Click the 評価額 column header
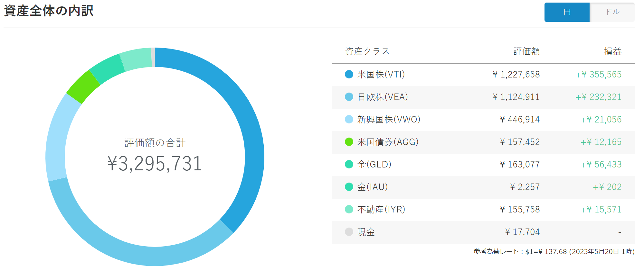Screen dimensions: 644x279 coord(526,51)
